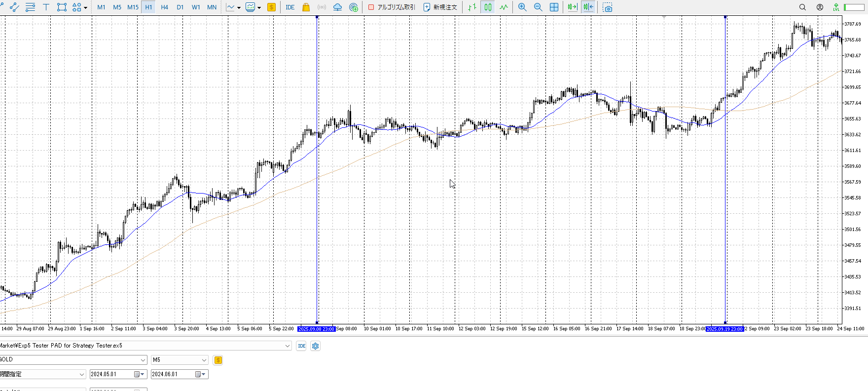The height and width of the screenshot is (391, 868).
Task: Switch chart to H4 timeframe
Action: pyautogui.click(x=164, y=7)
